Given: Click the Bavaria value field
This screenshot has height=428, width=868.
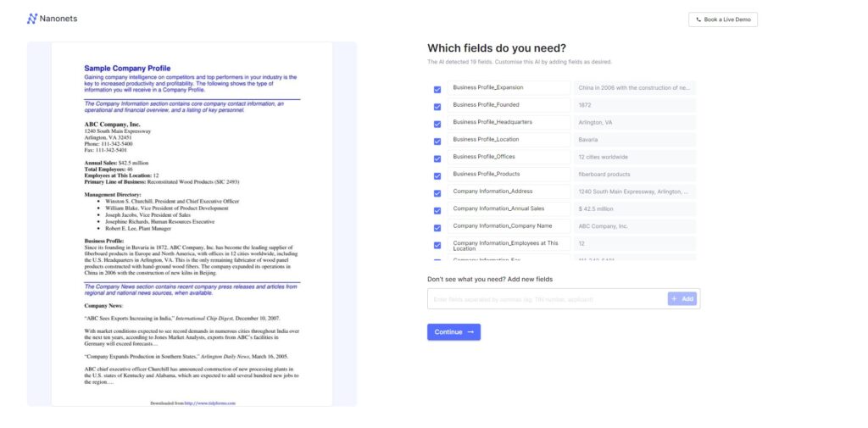Looking at the screenshot, I should [634, 140].
